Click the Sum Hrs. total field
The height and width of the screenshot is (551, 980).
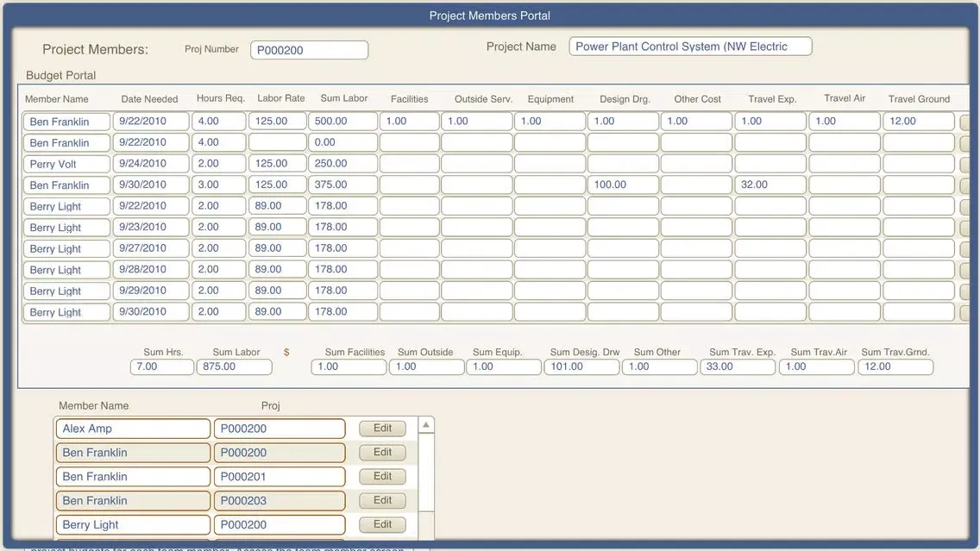click(x=161, y=366)
